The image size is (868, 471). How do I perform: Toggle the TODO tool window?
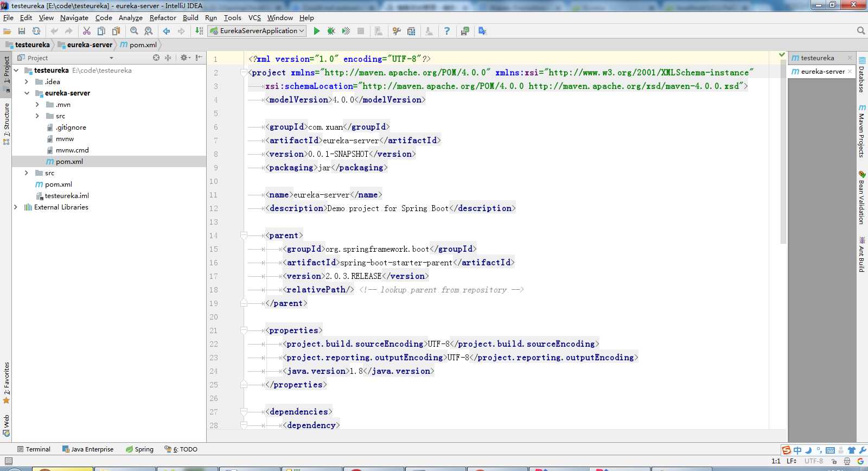click(181, 449)
